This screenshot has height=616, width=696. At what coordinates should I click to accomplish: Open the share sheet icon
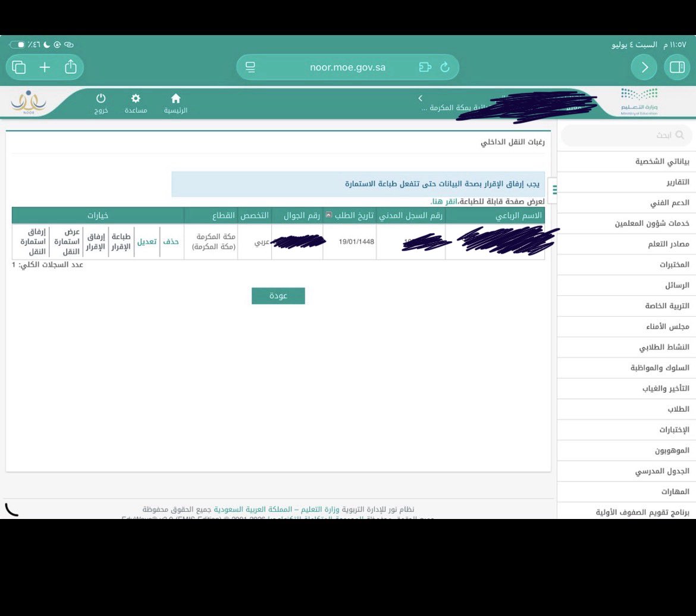point(71,67)
